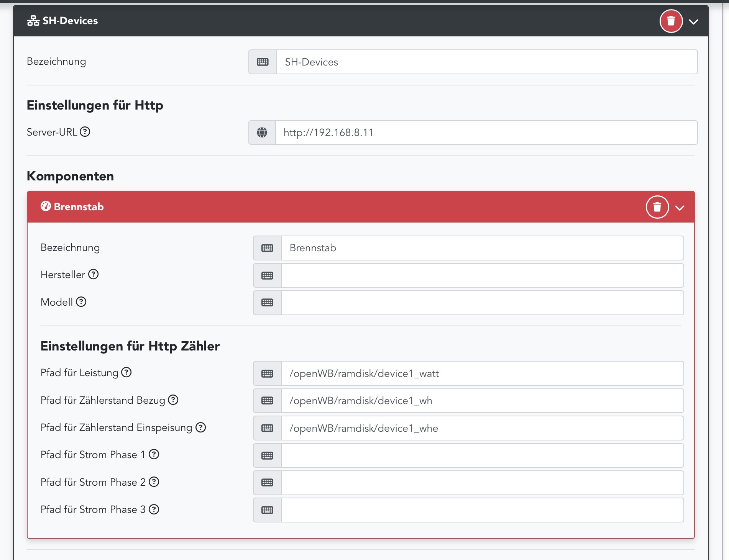Image resolution: width=729 pixels, height=560 pixels.
Task: Click into the Strom Phase 2 path field
Action: click(483, 483)
